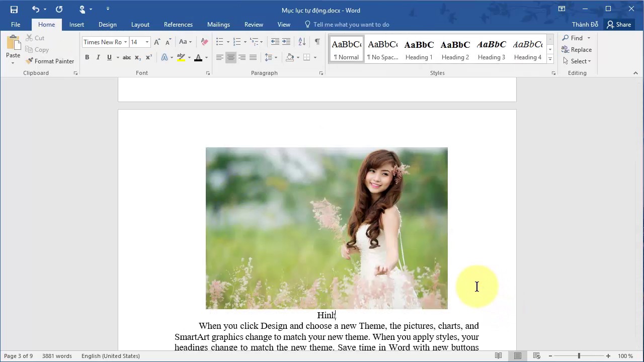This screenshot has height=362, width=644.
Task: Click the Justify alignment icon
Action: coord(253,57)
